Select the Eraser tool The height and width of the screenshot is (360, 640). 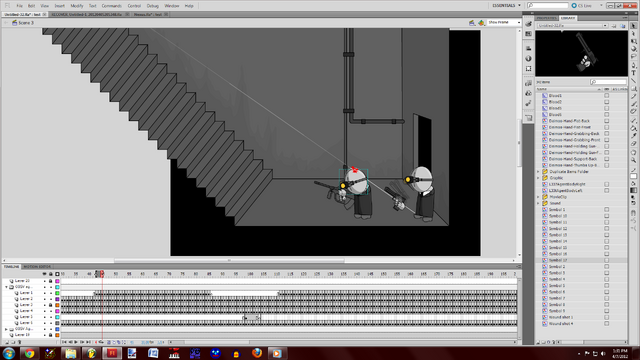pyautogui.click(x=633, y=144)
